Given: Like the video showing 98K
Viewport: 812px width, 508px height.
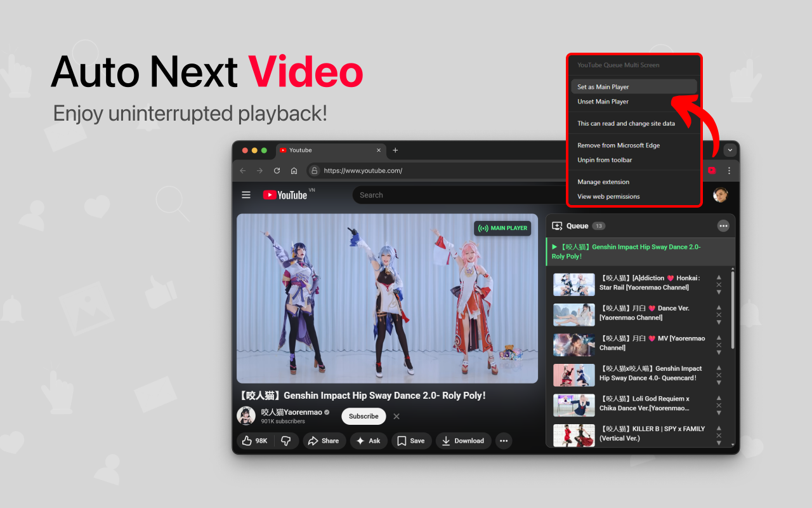Looking at the screenshot, I should tap(255, 441).
